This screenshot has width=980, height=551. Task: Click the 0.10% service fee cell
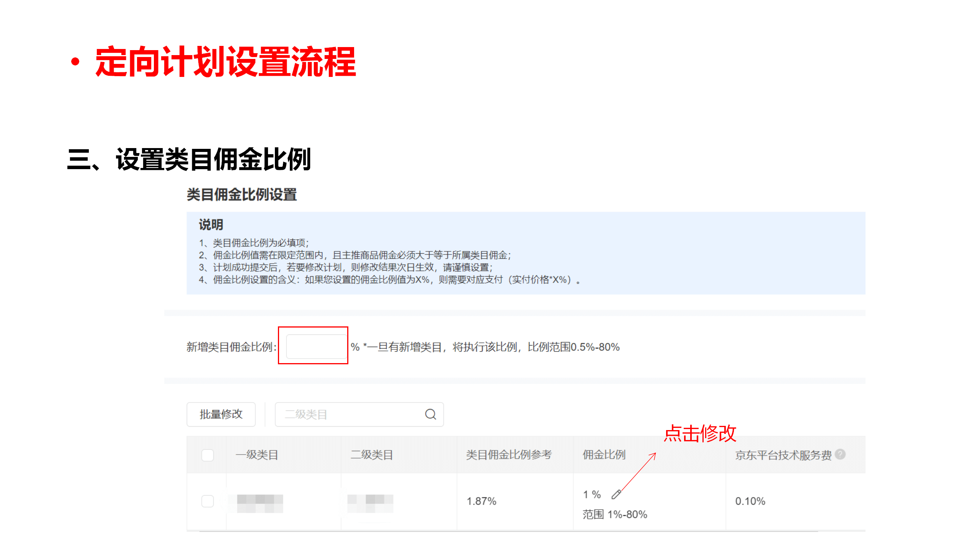[x=750, y=501]
